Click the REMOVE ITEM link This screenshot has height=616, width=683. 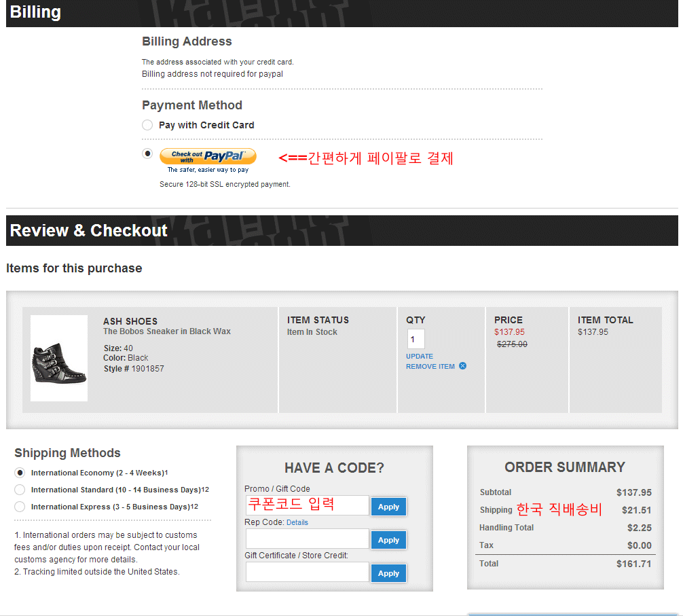pyautogui.click(x=430, y=366)
